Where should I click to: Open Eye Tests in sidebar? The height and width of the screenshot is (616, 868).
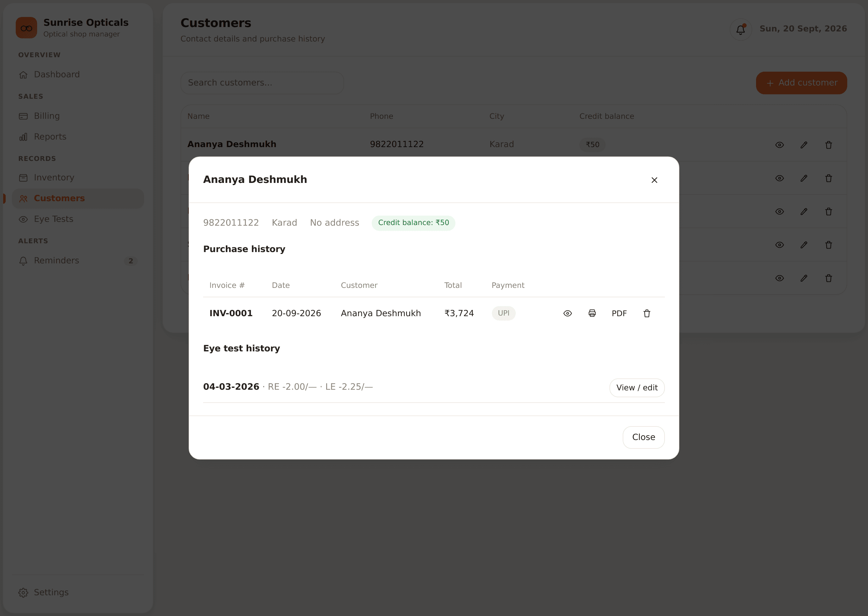pyautogui.click(x=78, y=219)
